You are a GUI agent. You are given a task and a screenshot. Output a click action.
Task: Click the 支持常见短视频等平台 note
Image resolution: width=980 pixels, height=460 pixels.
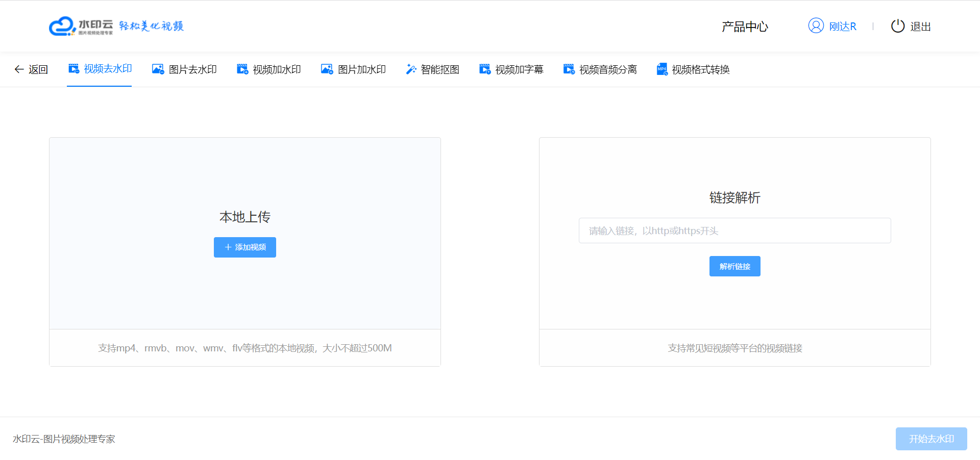coord(735,348)
